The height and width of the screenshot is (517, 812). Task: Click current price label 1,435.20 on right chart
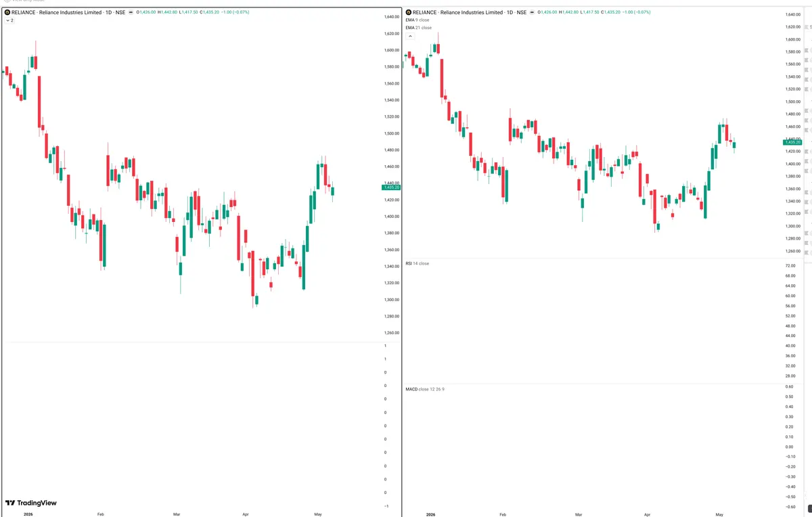point(792,142)
